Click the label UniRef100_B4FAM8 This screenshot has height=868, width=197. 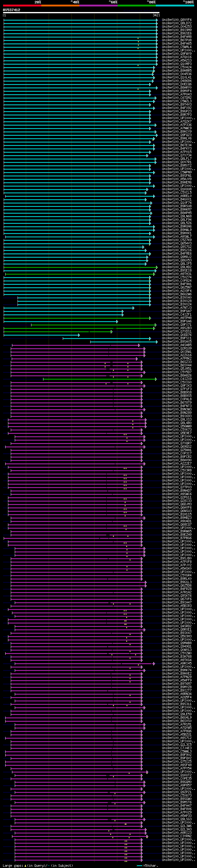coord(177,37)
